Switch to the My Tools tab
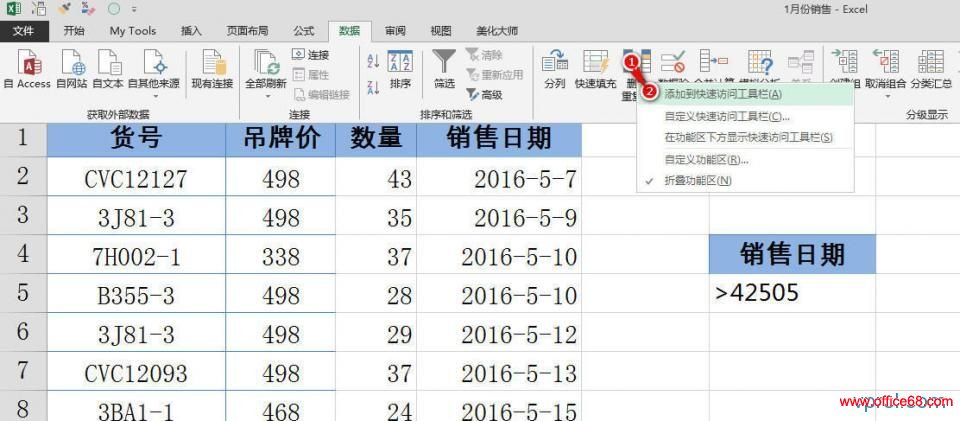 [x=133, y=31]
